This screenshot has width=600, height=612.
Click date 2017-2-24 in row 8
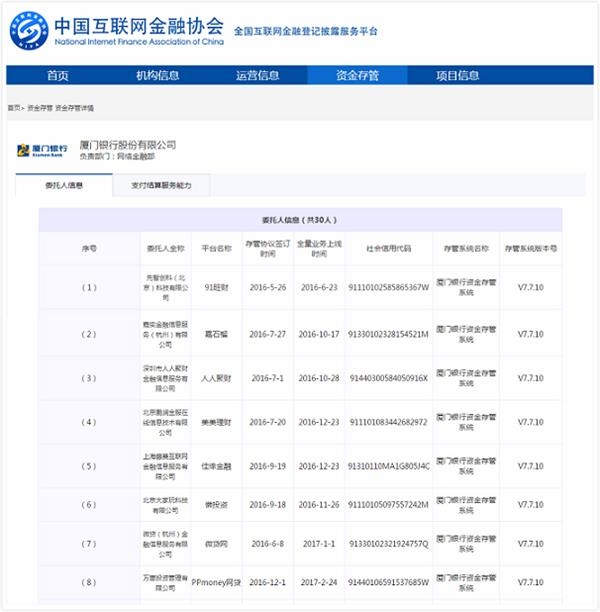[319, 583]
